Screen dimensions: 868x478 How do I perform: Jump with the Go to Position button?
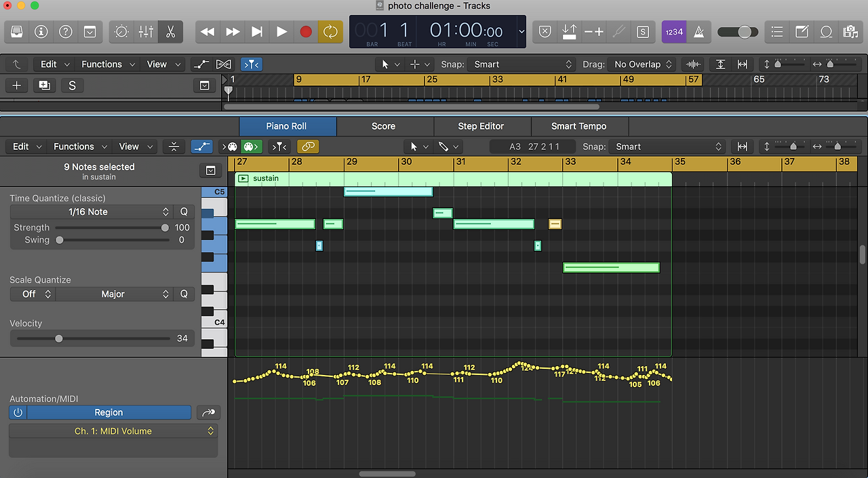tap(256, 31)
